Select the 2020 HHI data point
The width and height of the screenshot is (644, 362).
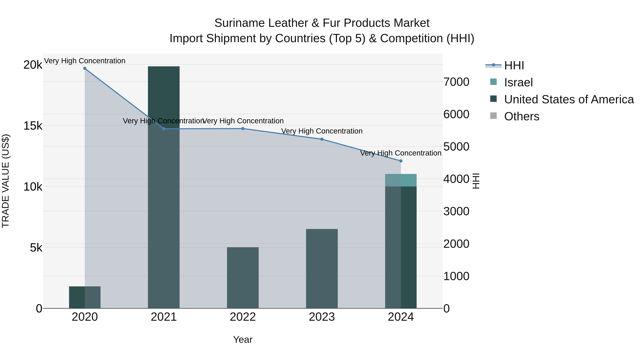(85, 68)
